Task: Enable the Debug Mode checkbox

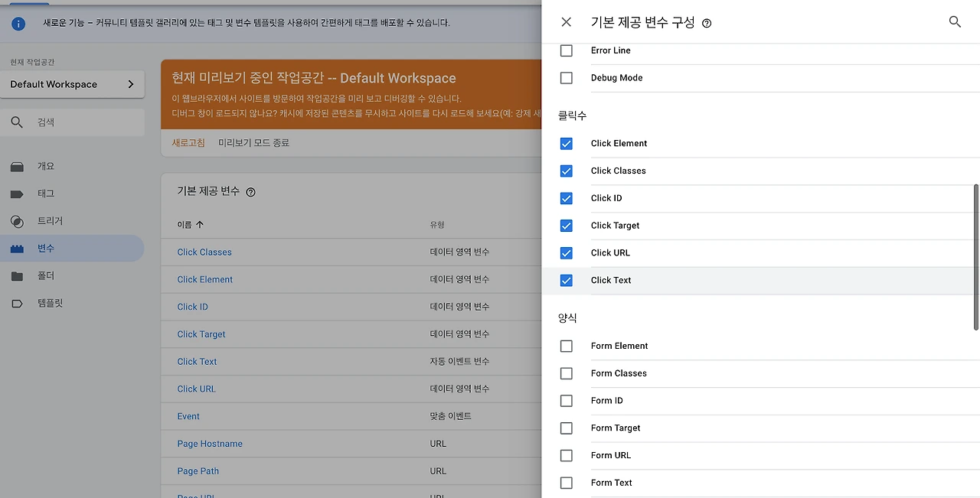Action: click(x=567, y=78)
